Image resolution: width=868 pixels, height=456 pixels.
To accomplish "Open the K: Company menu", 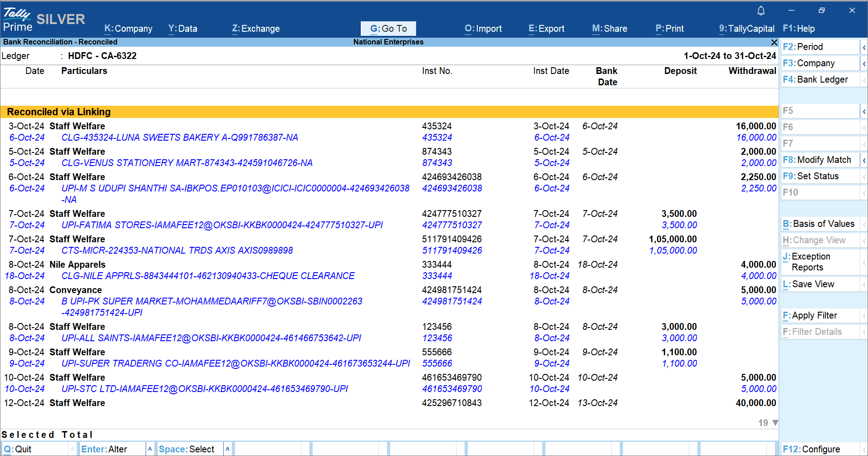I will tap(128, 29).
